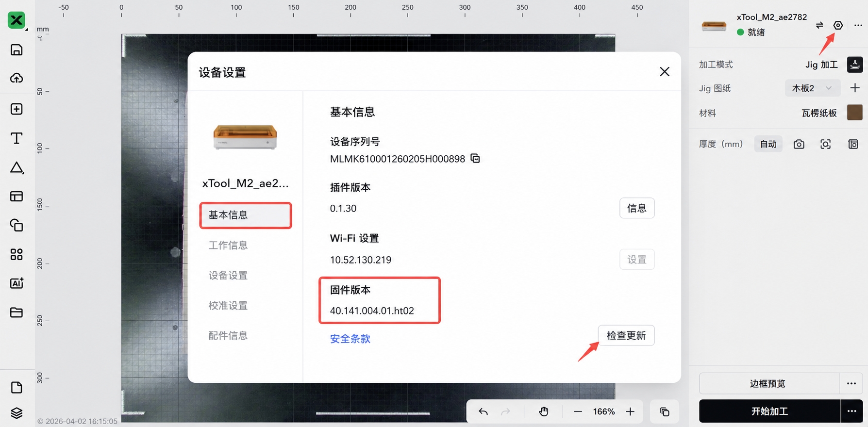Click the xTool green logo icon
This screenshot has height=427, width=868.
17,20
